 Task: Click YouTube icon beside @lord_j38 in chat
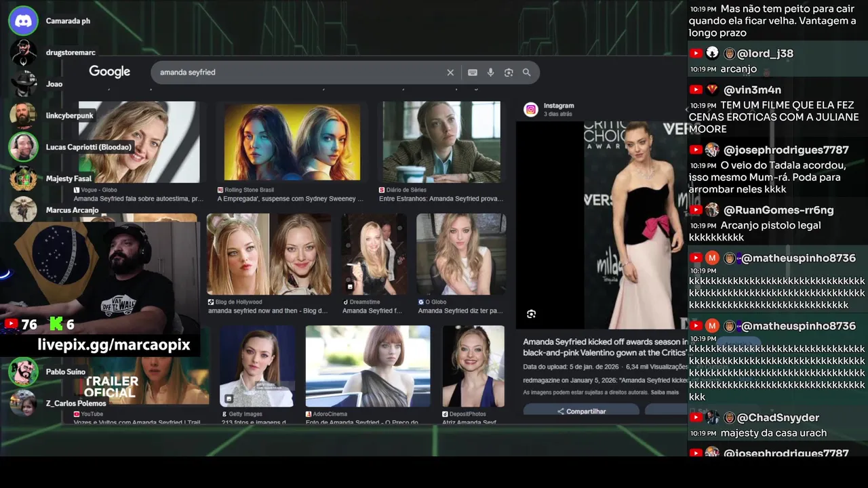(696, 54)
